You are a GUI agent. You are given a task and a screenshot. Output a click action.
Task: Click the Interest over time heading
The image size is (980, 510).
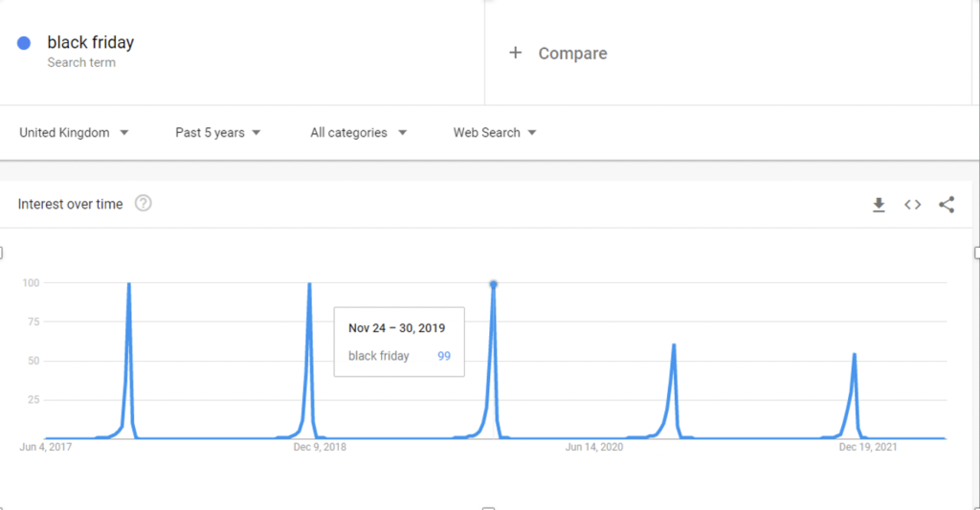coord(70,204)
